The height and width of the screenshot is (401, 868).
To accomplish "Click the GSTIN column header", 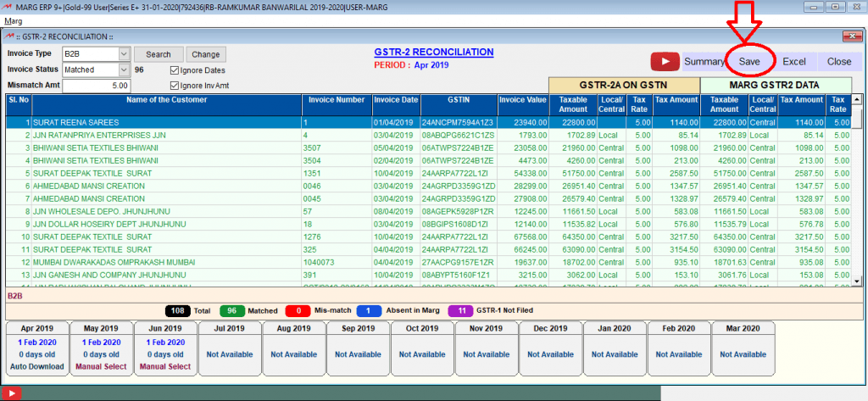I will [459, 104].
